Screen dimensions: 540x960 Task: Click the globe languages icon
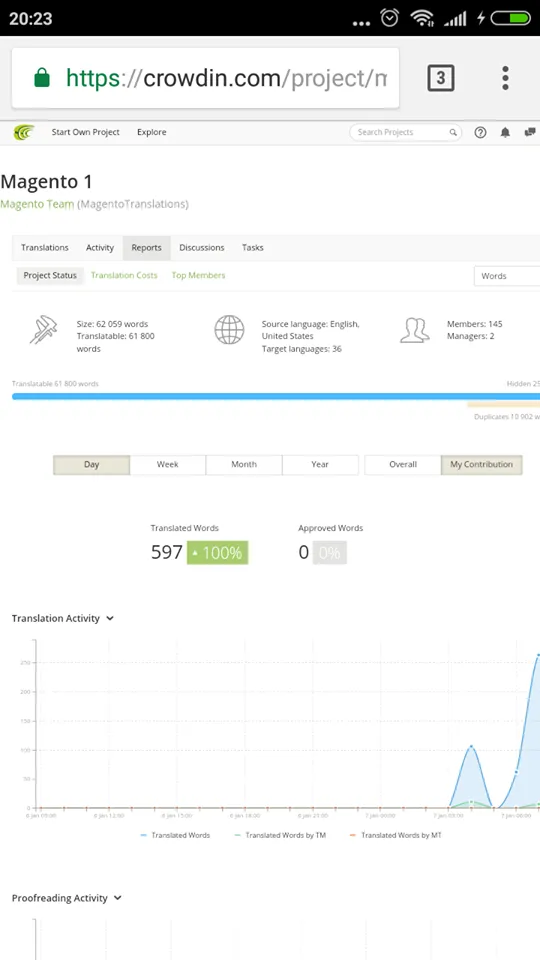coord(229,329)
